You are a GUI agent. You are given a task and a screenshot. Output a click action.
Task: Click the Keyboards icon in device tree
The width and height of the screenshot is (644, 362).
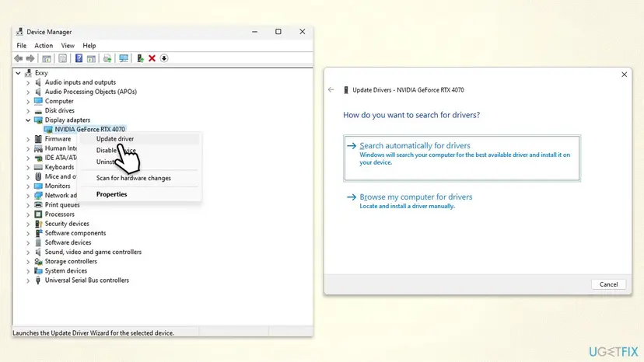tap(38, 167)
